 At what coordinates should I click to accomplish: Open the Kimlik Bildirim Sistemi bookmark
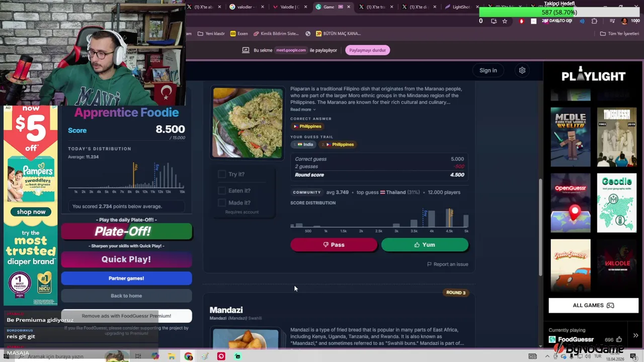pyautogui.click(x=276, y=34)
